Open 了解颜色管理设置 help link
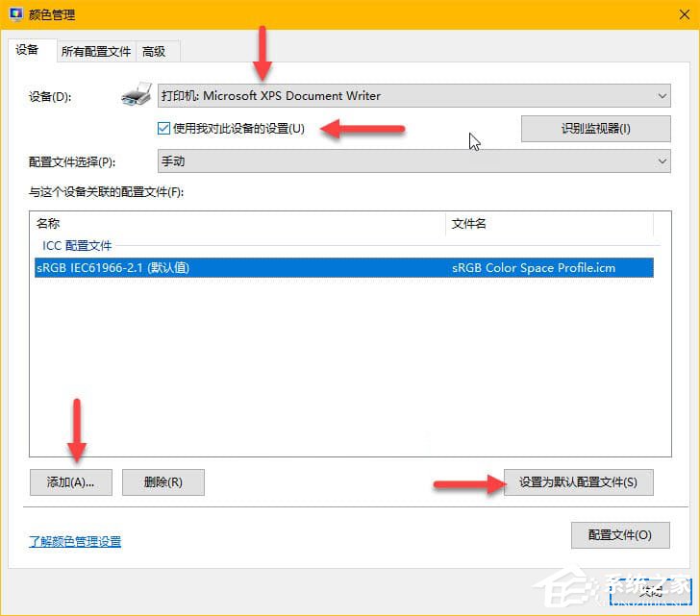Image resolution: width=700 pixels, height=616 pixels. [x=75, y=541]
